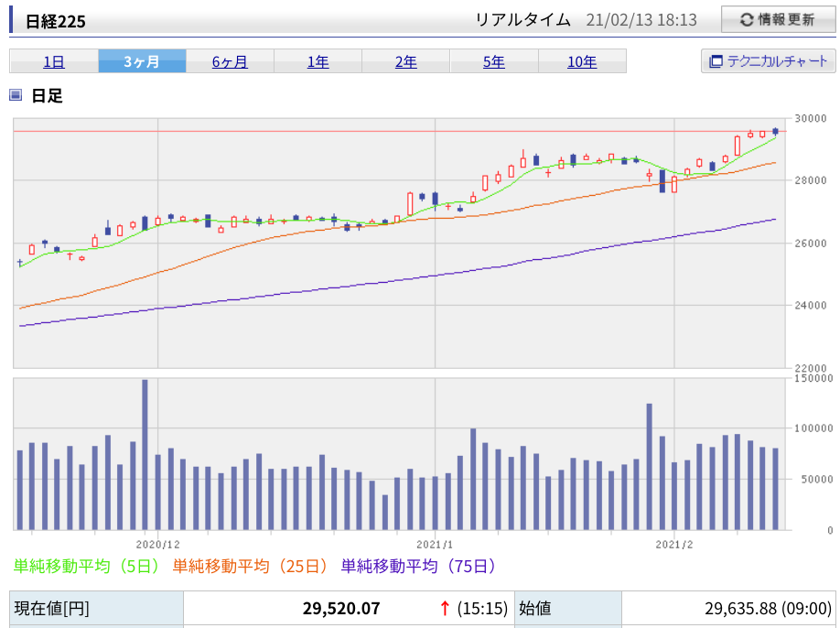Click the 2021/2 axis label
Viewport: 840px width, 628px height.
click(x=674, y=545)
